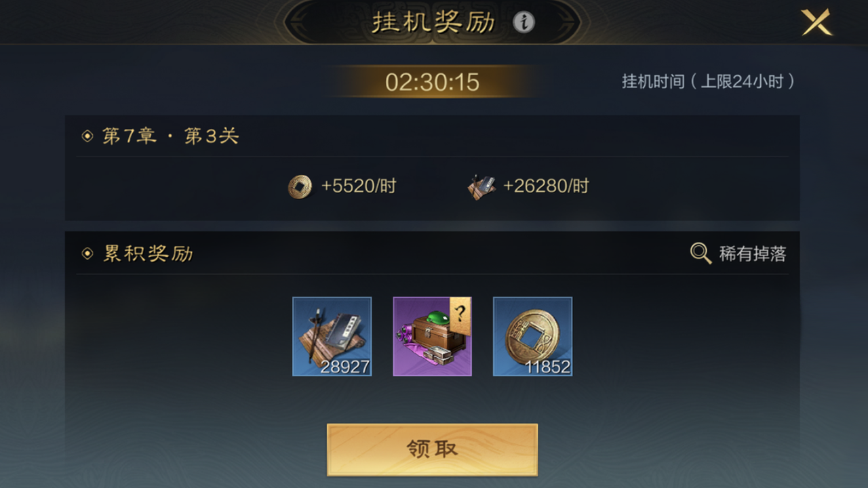Screen dimensions: 868x488
Task: Select the book and brush reward 28927
Action: coord(332,336)
